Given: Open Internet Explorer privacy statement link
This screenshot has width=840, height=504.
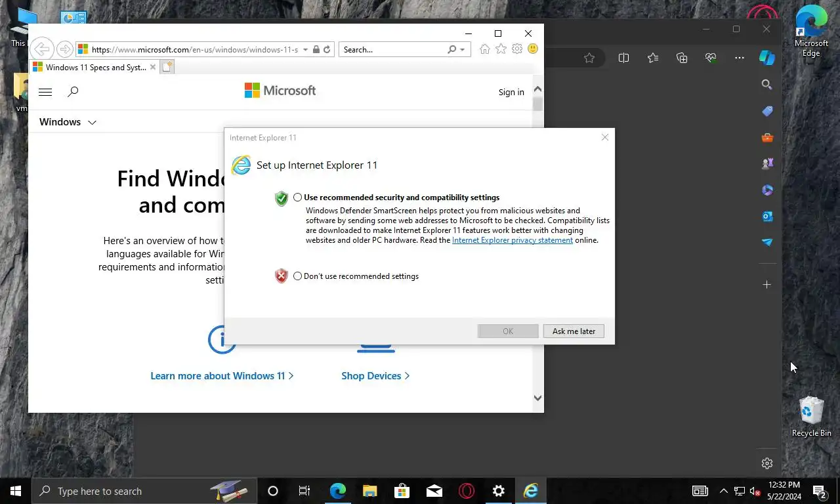Looking at the screenshot, I should pyautogui.click(x=513, y=240).
